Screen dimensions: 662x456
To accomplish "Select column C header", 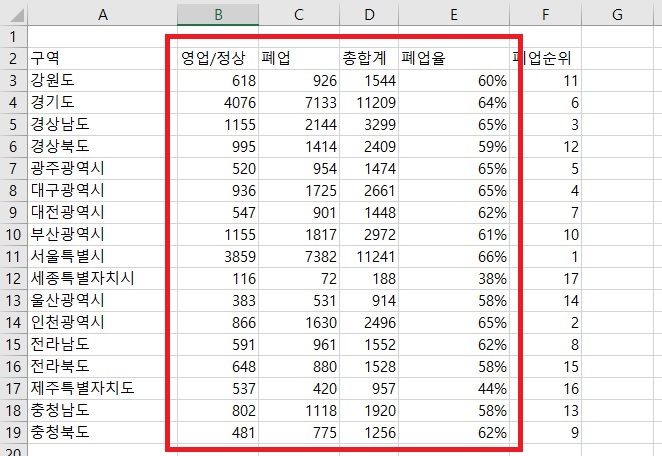I will tap(299, 14).
